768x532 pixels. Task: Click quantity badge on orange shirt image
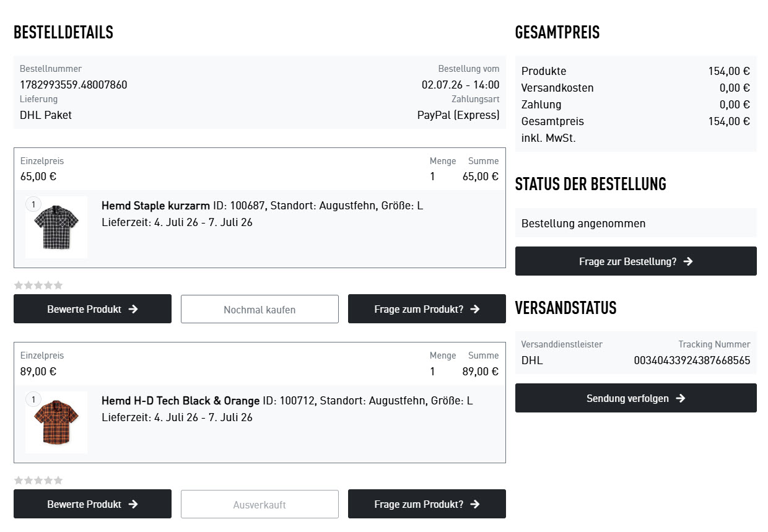tap(33, 399)
